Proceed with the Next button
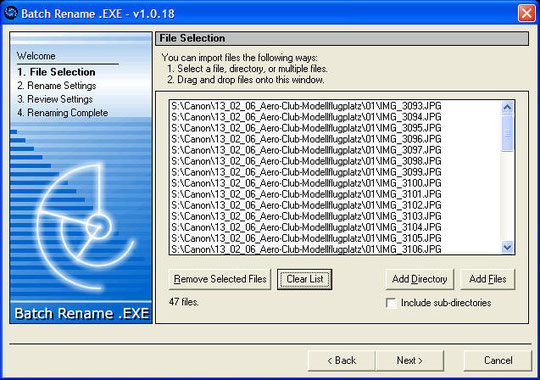This screenshot has width=540, height=380. coord(409,360)
